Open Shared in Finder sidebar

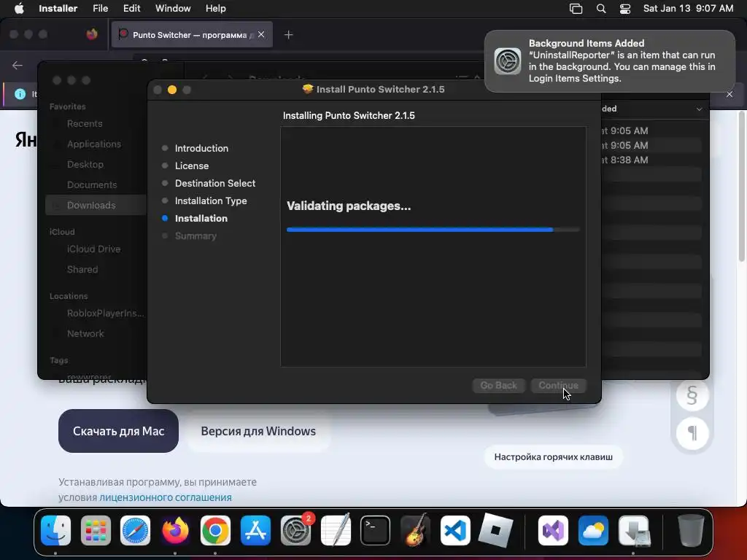click(x=82, y=270)
